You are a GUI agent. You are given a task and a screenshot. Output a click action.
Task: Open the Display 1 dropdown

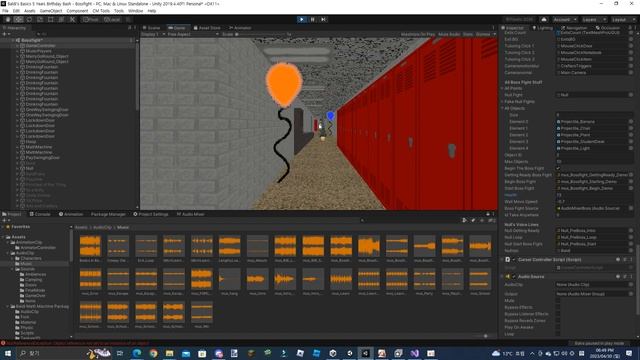[153, 34]
